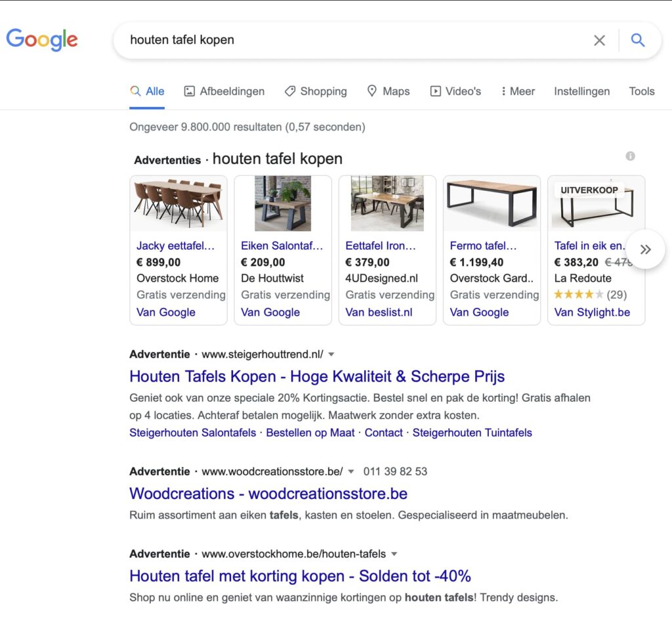Open the Contact sitelink
This screenshot has height=621, width=672.
[x=383, y=433]
